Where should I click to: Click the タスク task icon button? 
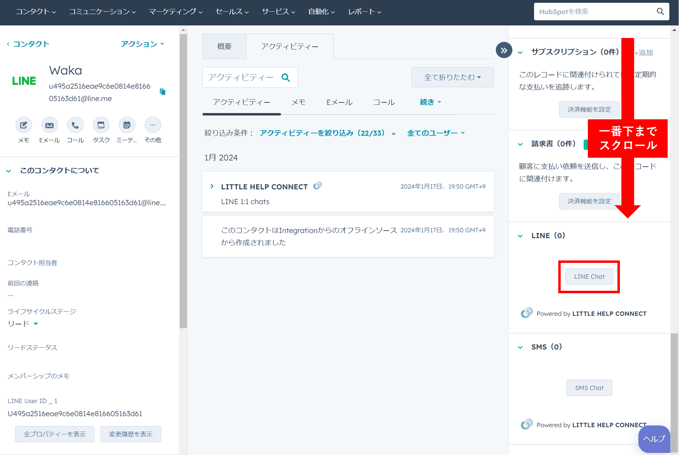[101, 126]
